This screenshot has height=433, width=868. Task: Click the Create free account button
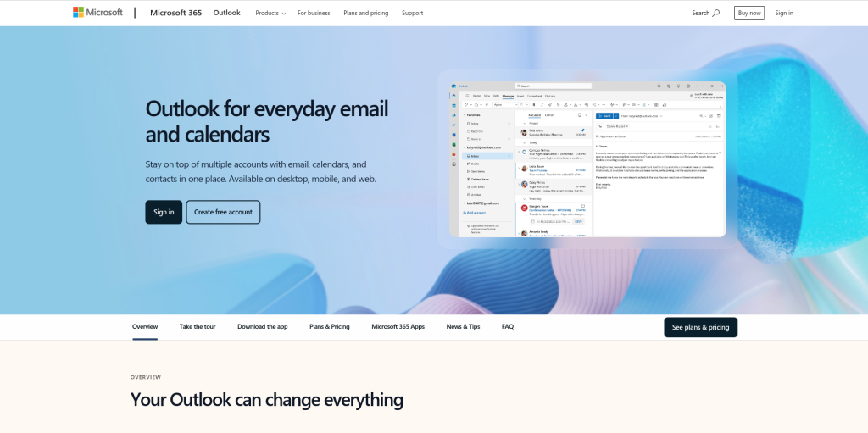pyautogui.click(x=223, y=212)
